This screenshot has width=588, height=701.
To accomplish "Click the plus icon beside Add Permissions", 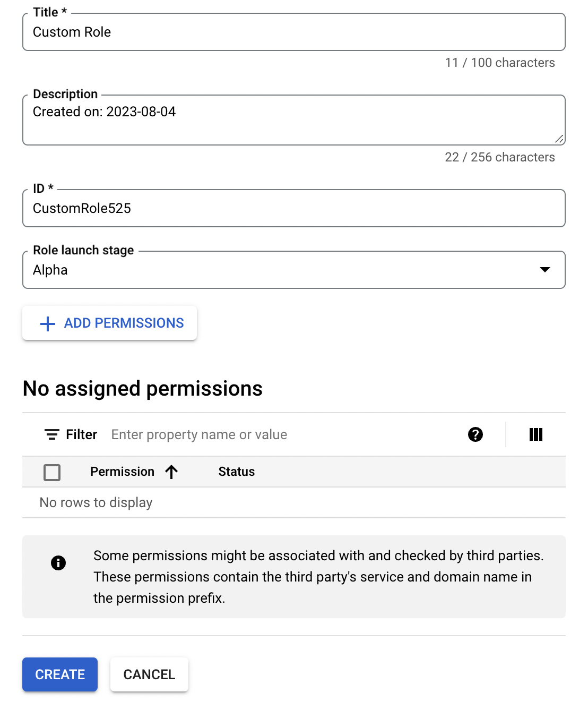I will (48, 323).
